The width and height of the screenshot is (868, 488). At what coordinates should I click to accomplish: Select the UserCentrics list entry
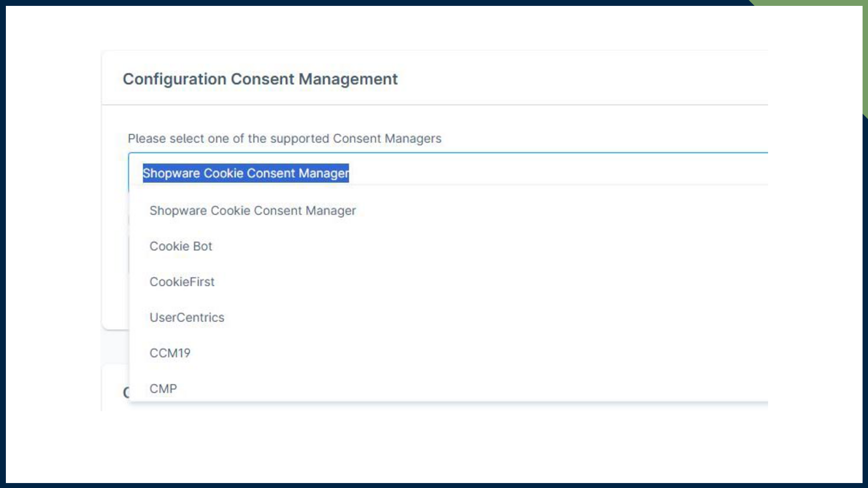pos(187,318)
